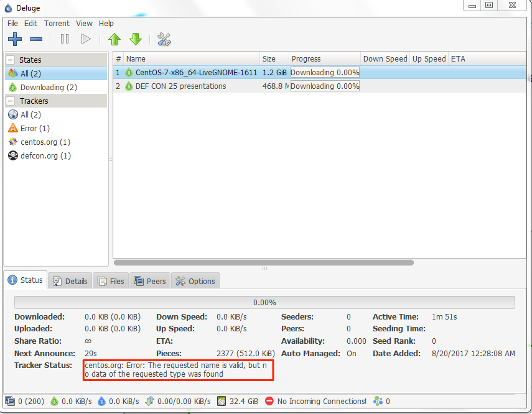This screenshot has width=532, height=414.
Task: Open the Torrent menu
Action: pyautogui.click(x=57, y=24)
